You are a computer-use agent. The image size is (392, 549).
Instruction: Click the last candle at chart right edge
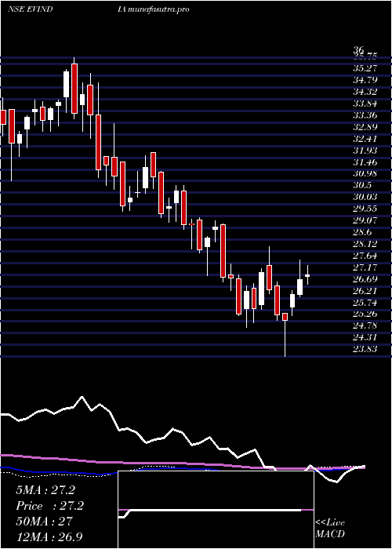point(307,275)
